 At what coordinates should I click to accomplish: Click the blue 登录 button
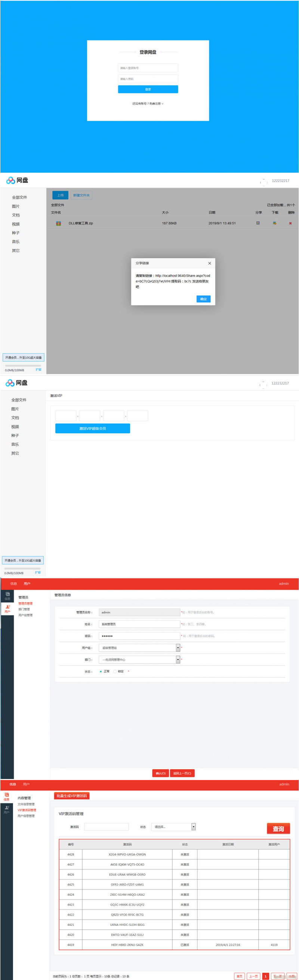coord(148,89)
